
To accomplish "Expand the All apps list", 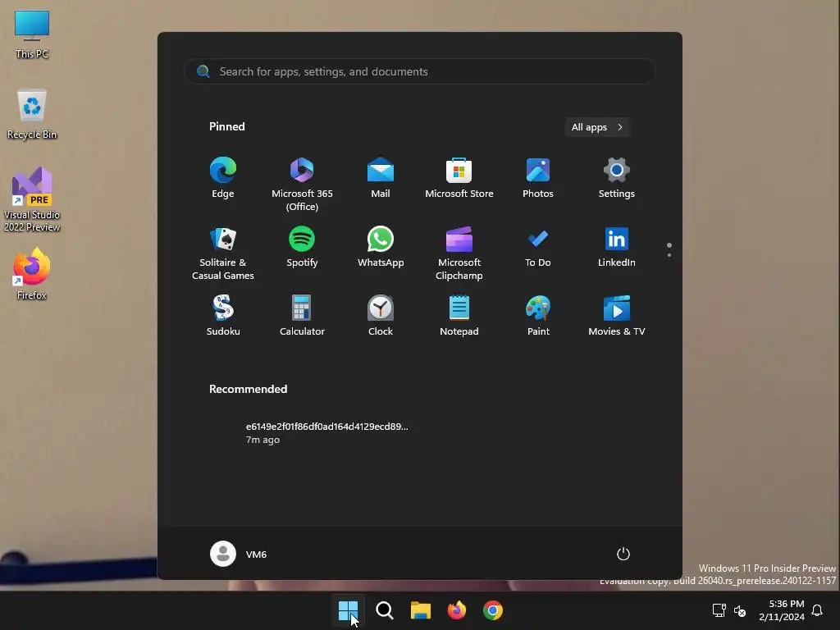I will click(x=597, y=127).
